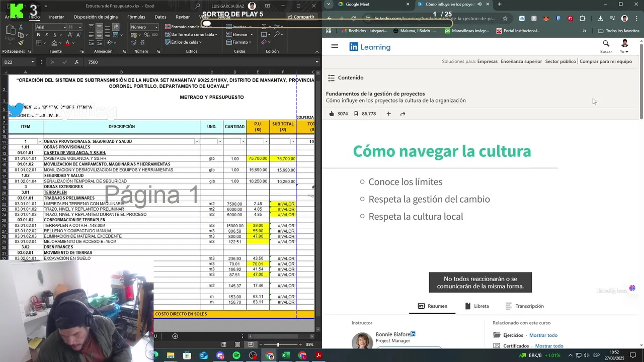Click the browser reload icon
Viewport: 644px width, 362px height.
tap(353, 18)
